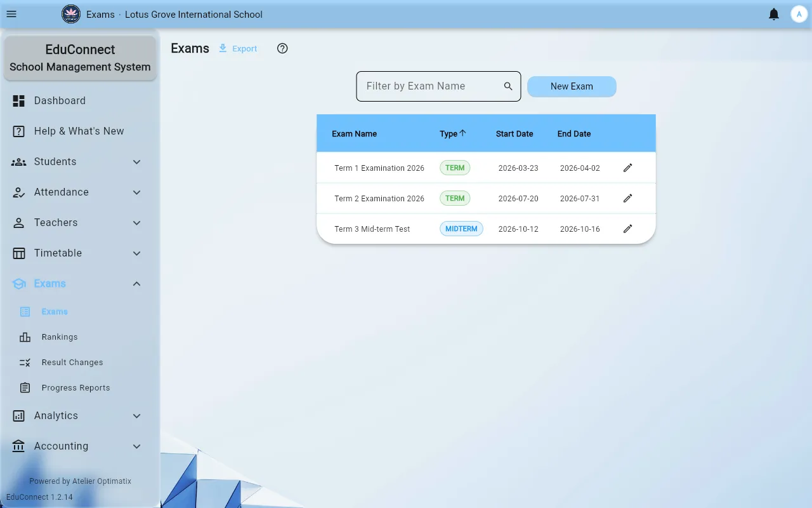Click the Attendance icon in sidebar
This screenshot has width=812, height=508.
point(19,192)
